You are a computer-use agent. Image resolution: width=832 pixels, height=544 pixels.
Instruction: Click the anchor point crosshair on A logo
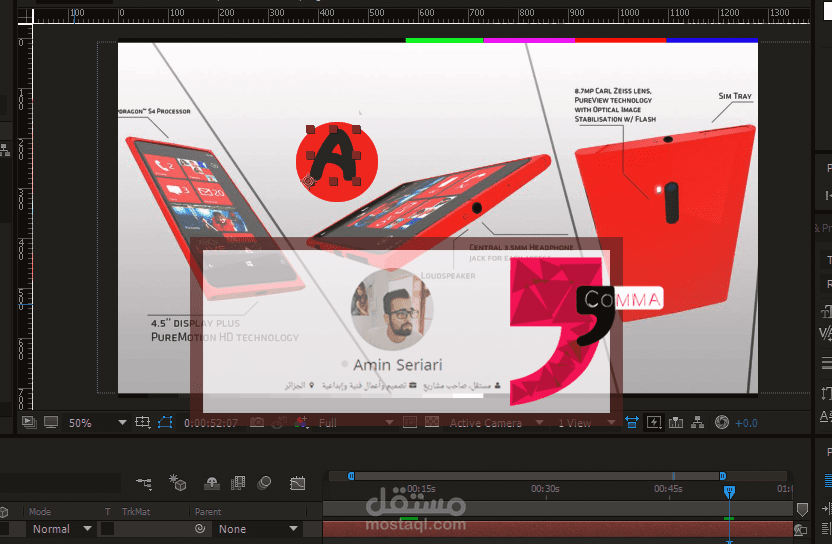point(308,182)
